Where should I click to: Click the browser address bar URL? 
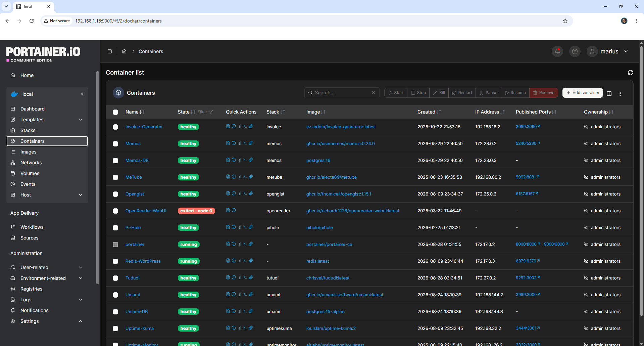[118, 21]
